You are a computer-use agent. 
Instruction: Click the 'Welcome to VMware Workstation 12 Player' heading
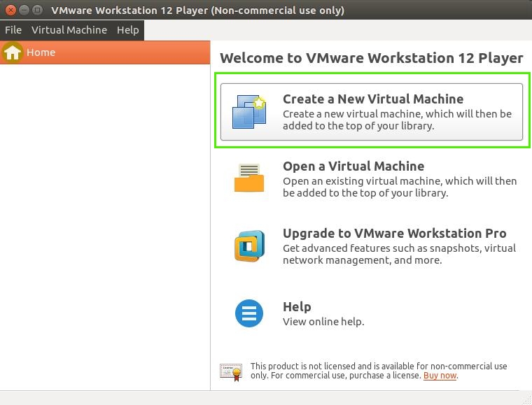[372, 58]
